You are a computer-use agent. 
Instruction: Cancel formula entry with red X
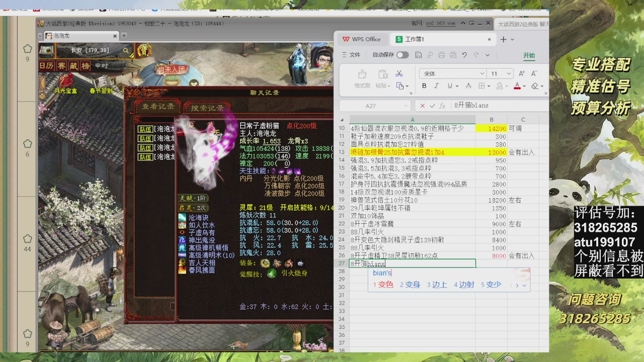pos(422,106)
